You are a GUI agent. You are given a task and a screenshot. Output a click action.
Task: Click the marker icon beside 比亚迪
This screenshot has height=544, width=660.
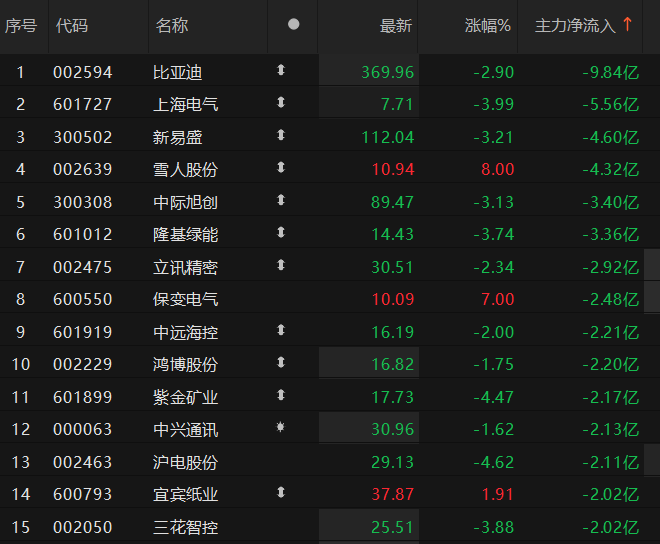click(x=281, y=70)
